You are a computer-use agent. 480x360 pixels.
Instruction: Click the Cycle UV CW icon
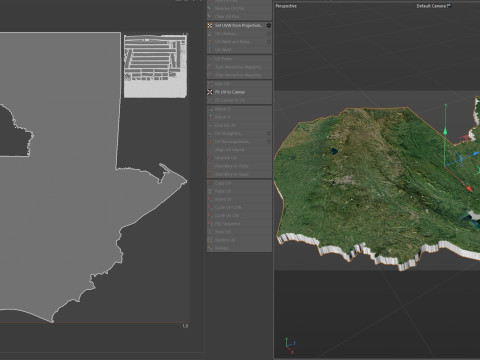210,216
